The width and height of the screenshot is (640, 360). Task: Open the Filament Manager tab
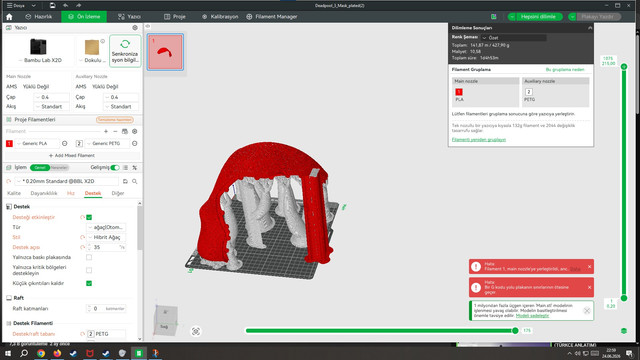pos(272,17)
